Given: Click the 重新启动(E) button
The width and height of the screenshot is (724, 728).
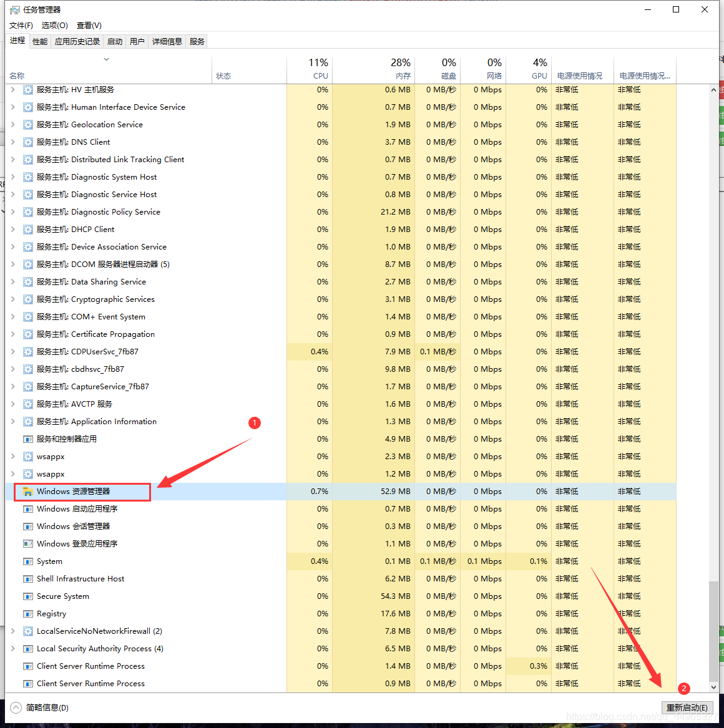Looking at the screenshot, I should [x=687, y=707].
